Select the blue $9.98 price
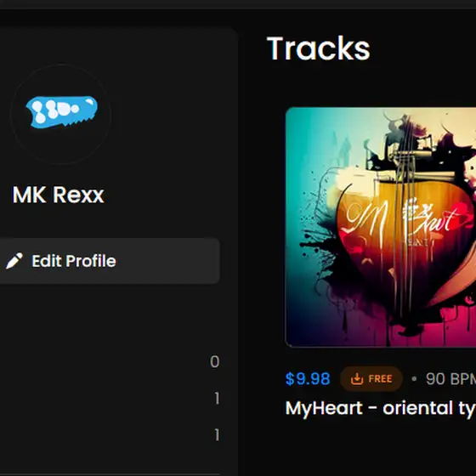Viewport: 476px width, 476px height. point(308,379)
